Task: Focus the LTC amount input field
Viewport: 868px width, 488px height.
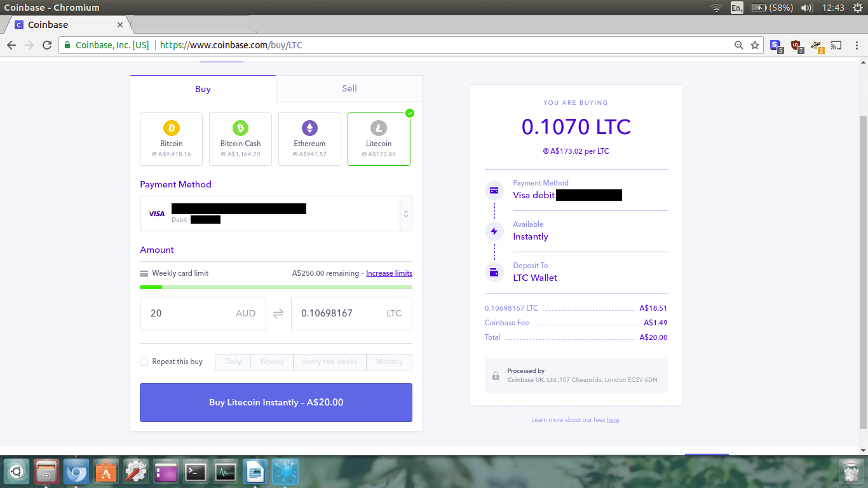Action: point(351,313)
